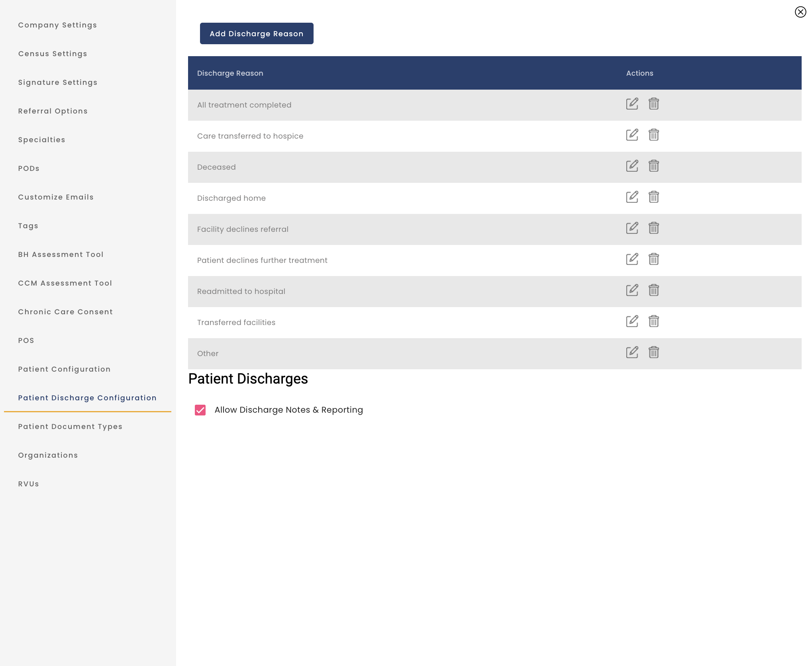The image size is (812, 666).
Task: Edit the "Deceased" discharge reason
Action: 632,166
